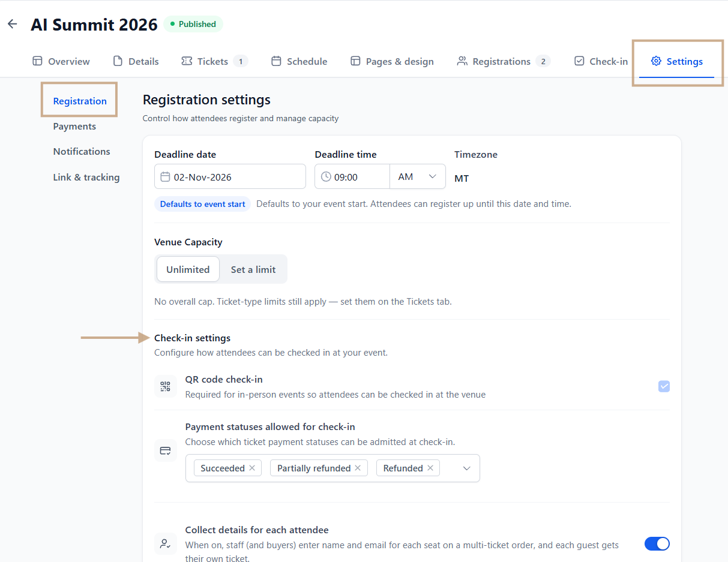View the Registrations tab
728x562 pixels.
(504, 61)
